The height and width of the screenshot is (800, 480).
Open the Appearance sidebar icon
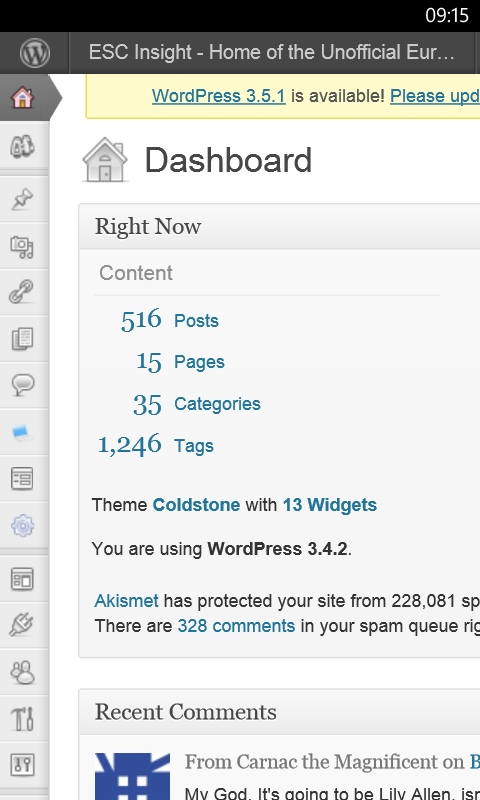point(22,579)
